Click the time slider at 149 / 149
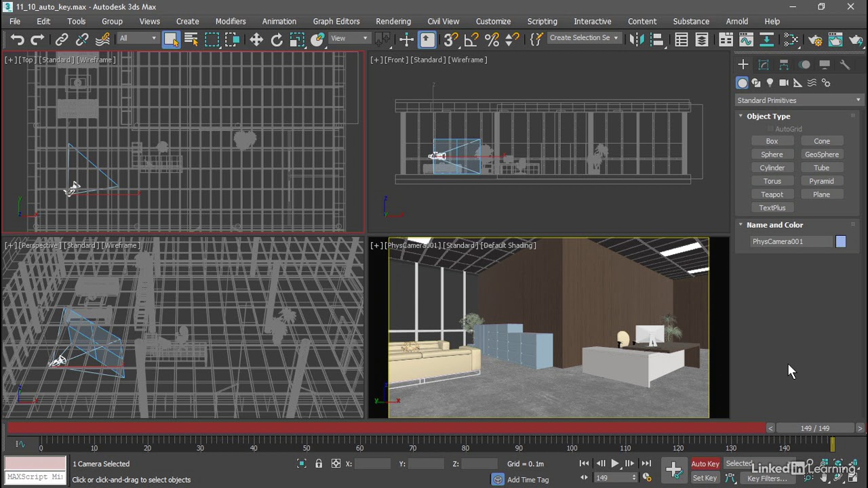Screen dimensions: 868x488 815,428
